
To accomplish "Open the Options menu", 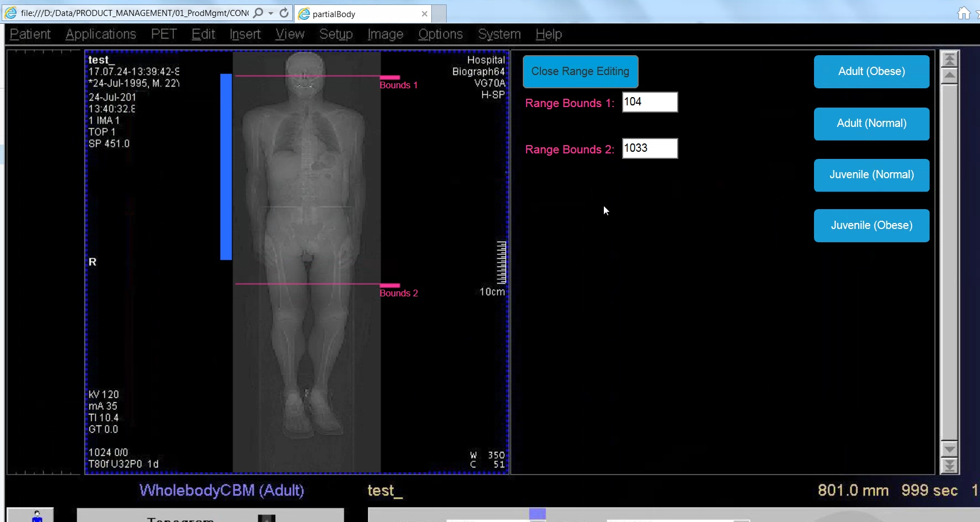I will pos(440,34).
